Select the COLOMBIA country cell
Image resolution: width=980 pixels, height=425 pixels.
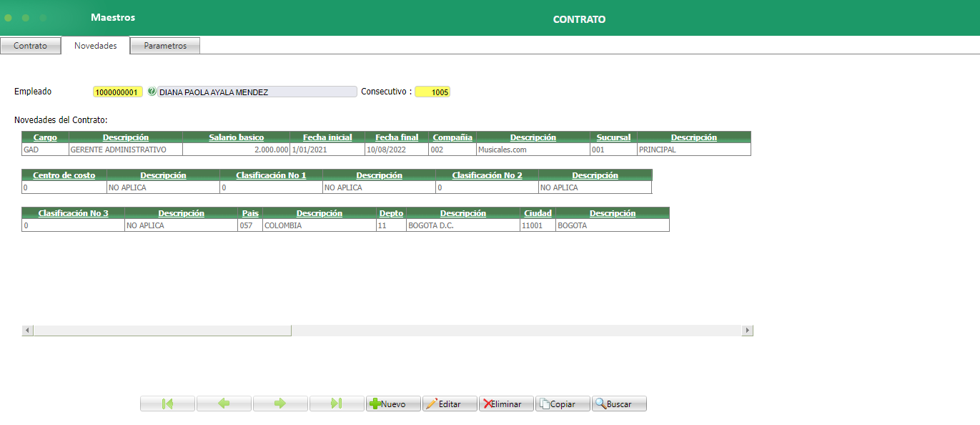click(x=319, y=225)
